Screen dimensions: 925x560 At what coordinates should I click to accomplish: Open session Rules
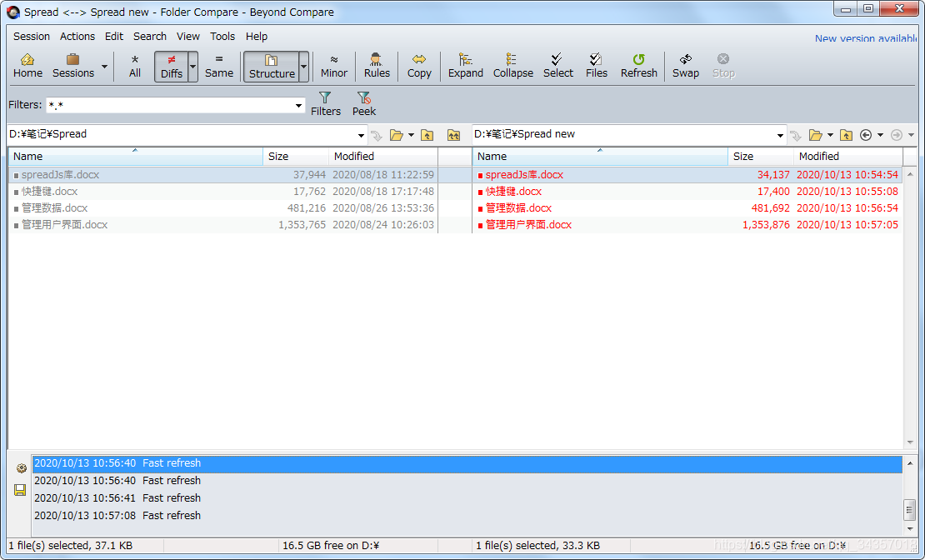[377, 66]
